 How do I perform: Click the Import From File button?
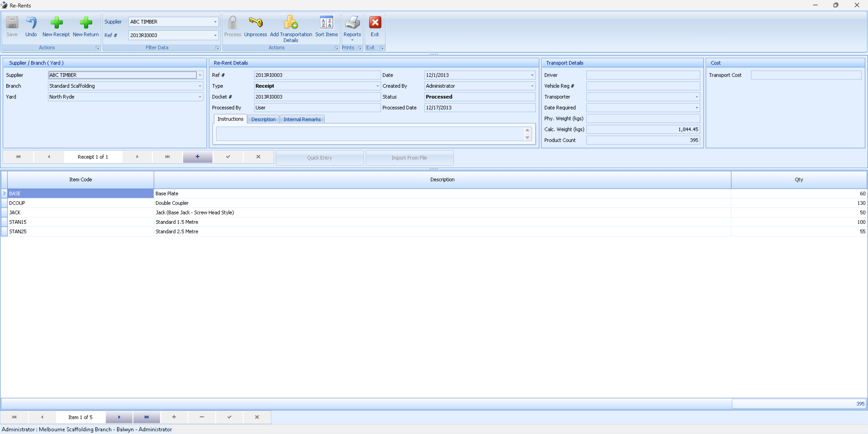[409, 158]
